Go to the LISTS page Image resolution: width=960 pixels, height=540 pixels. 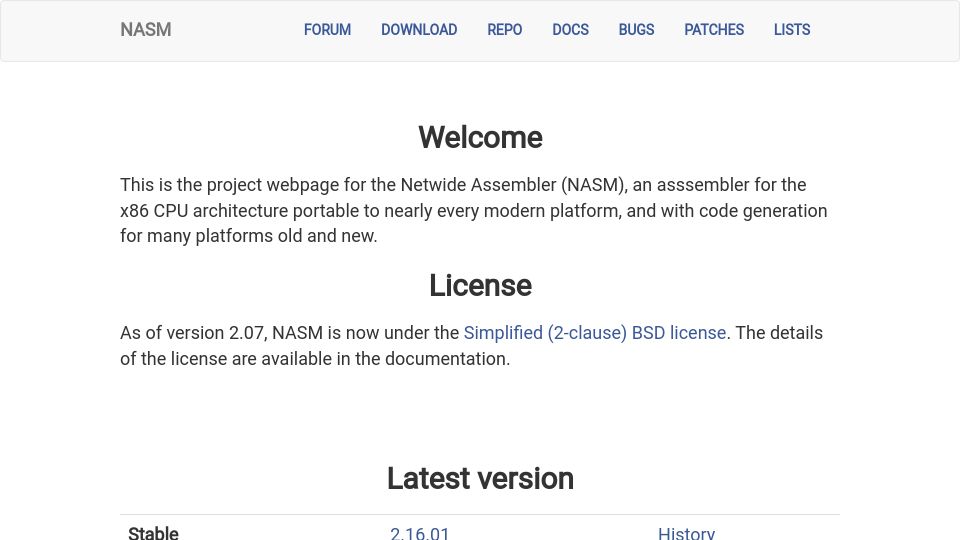(x=792, y=29)
